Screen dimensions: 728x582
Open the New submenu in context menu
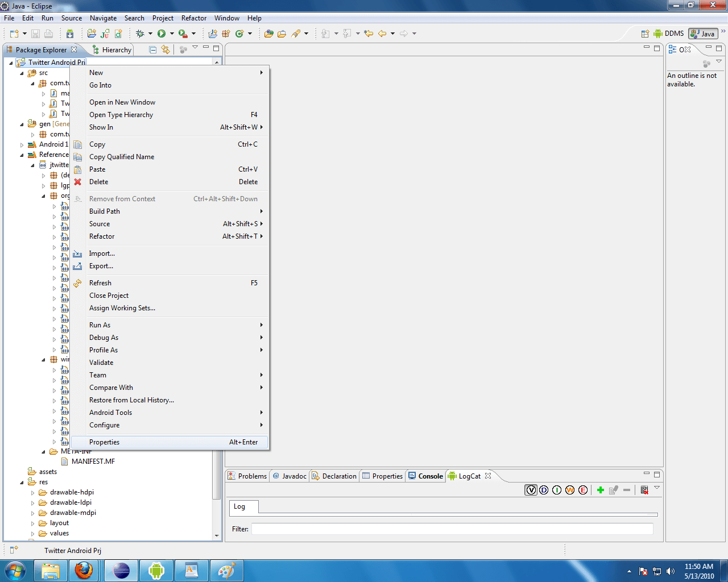[x=169, y=73]
